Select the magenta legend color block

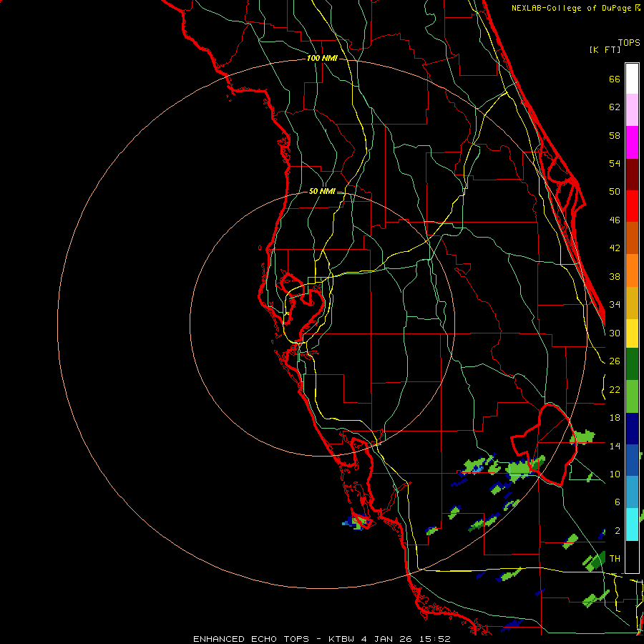pyautogui.click(x=632, y=142)
